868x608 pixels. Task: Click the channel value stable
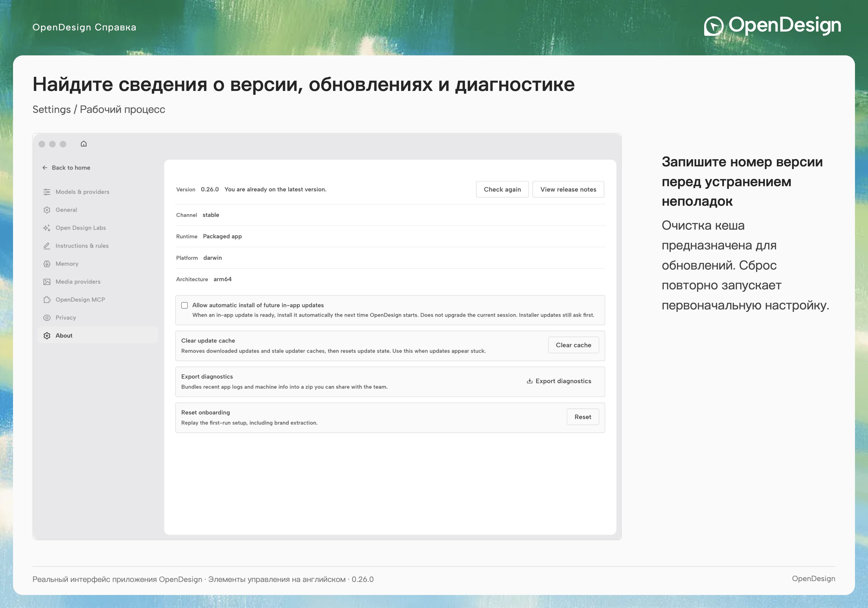point(211,215)
